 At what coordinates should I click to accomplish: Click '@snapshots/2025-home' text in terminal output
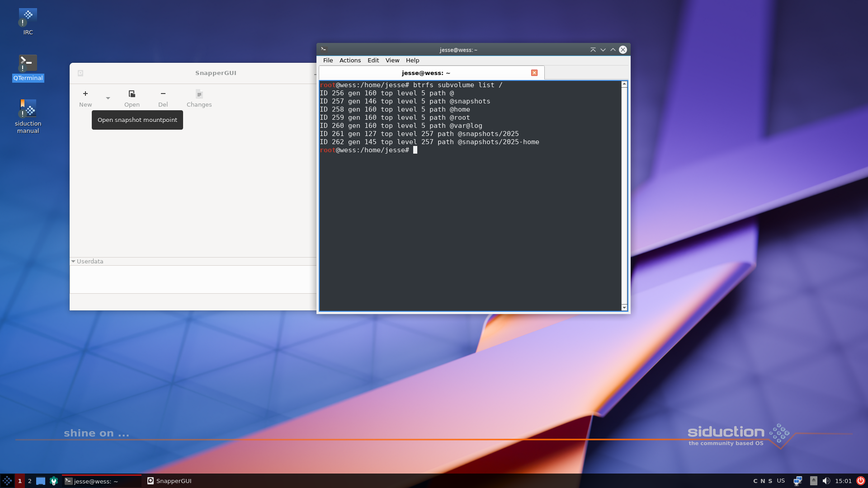point(498,142)
